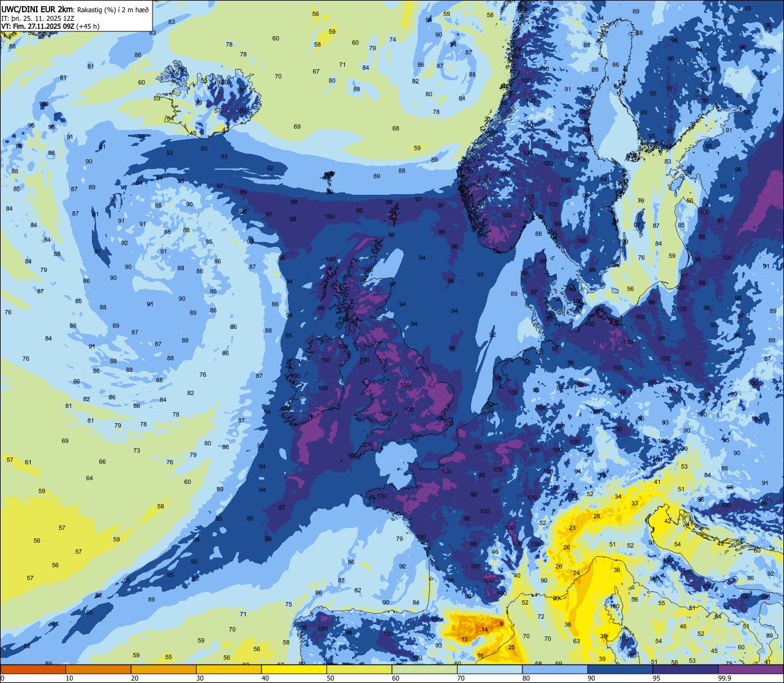Click the legend tick label "80"
The height and width of the screenshot is (683, 784).
(x=526, y=678)
